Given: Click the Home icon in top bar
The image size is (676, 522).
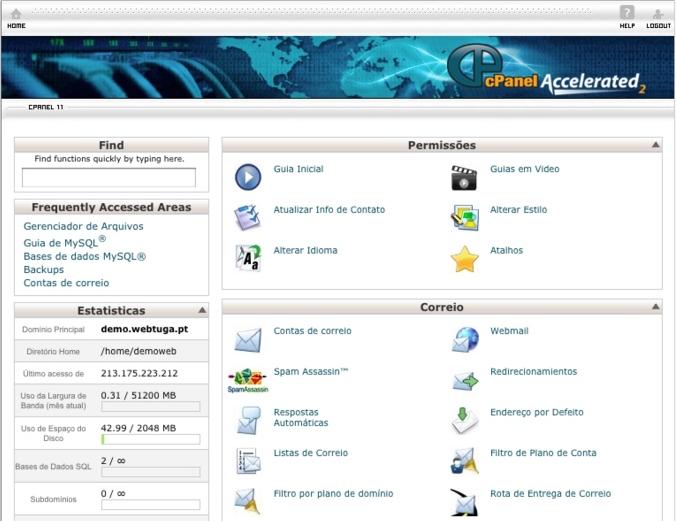Looking at the screenshot, I should click(x=16, y=15).
